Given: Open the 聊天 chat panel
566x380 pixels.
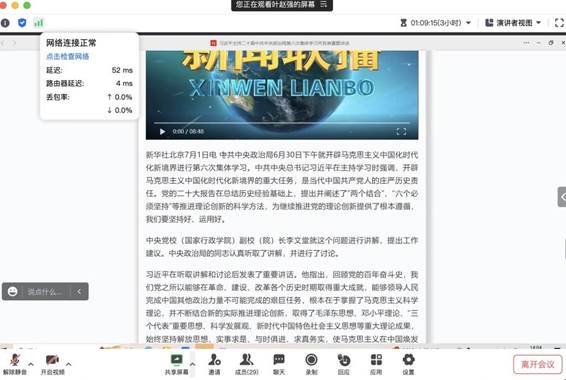Looking at the screenshot, I should (x=279, y=364).
